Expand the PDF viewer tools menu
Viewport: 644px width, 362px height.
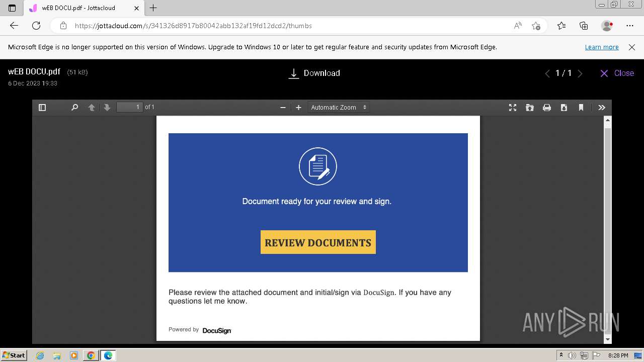coord(602,108)
